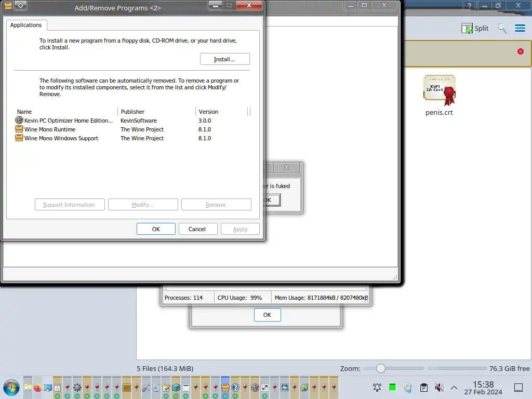Launch the Internet Explorer globe taskbar icon
Image resolution: width=532 pixels, height=399 pixels.
click(x=304, y=388)
